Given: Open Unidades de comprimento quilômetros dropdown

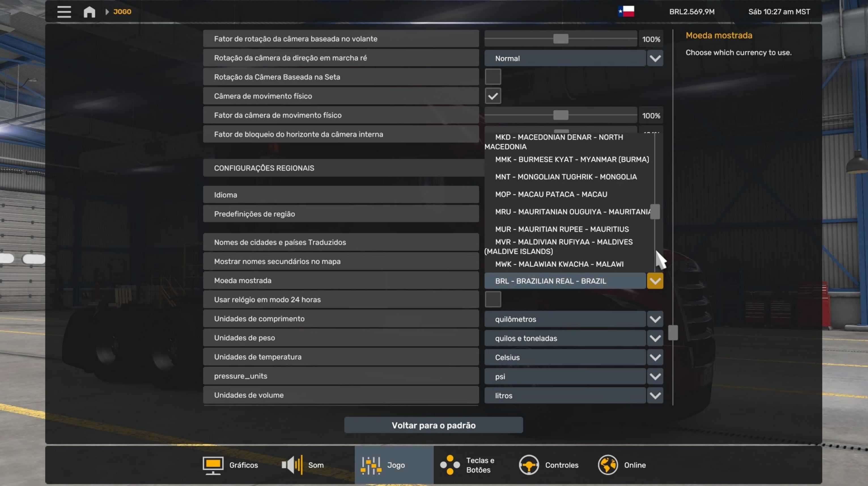Looking at the screenshot, I should point(655,319).
